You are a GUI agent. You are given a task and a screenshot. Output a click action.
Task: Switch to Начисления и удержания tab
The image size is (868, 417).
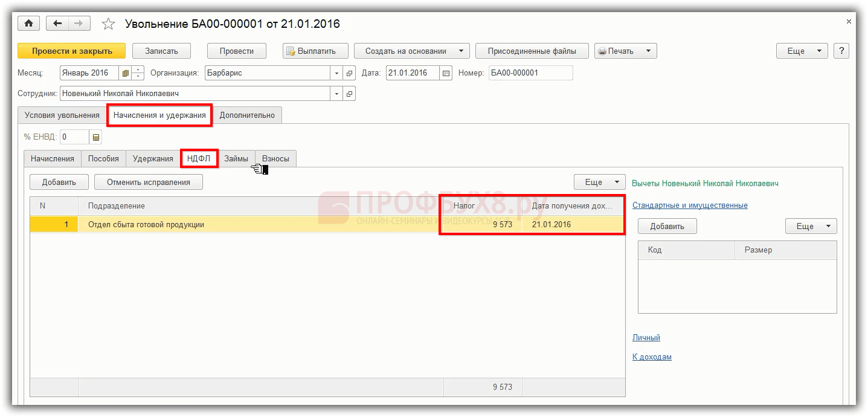(159, 115)
